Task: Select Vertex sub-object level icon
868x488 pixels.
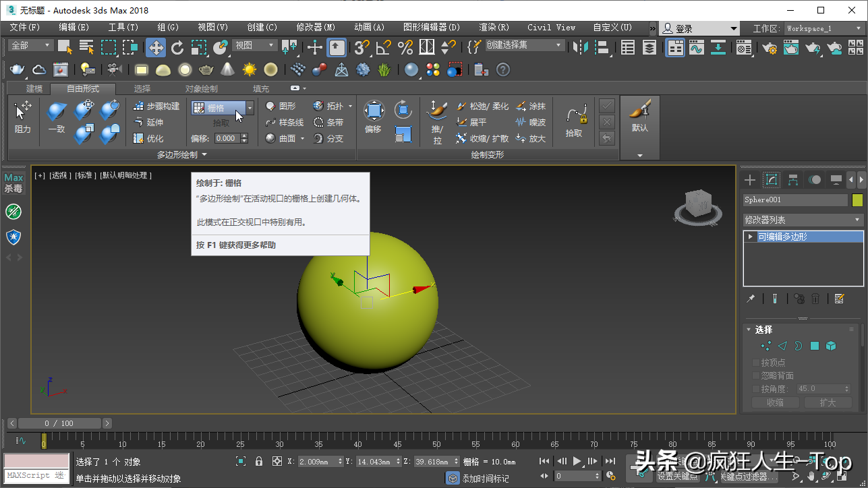Action: (x=765, y=346)
